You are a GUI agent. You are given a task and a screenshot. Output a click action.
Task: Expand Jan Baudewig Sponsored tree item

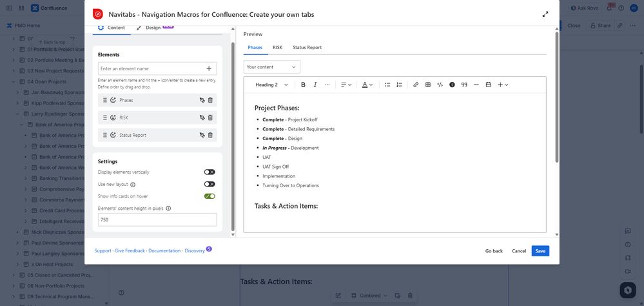point(17,92)
